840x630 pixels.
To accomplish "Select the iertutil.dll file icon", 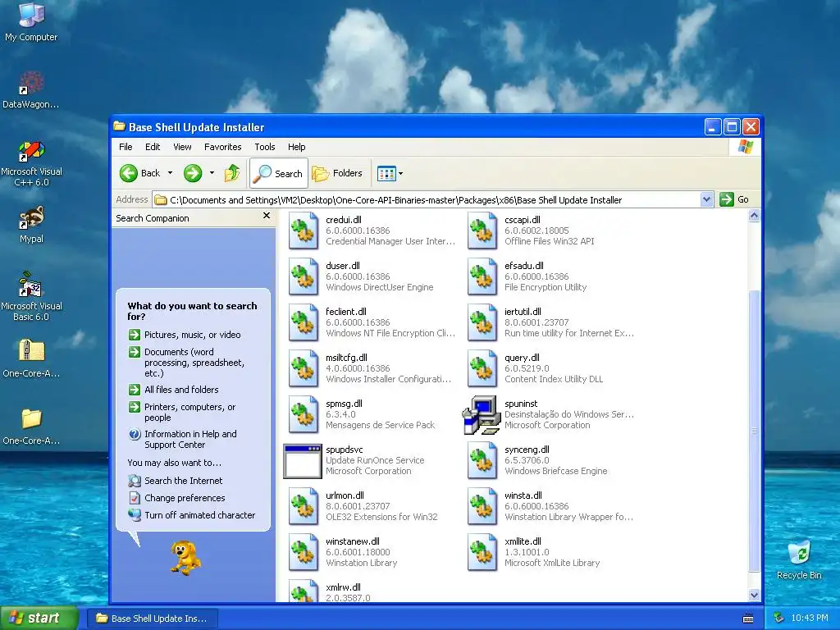I will click(482, 323).
